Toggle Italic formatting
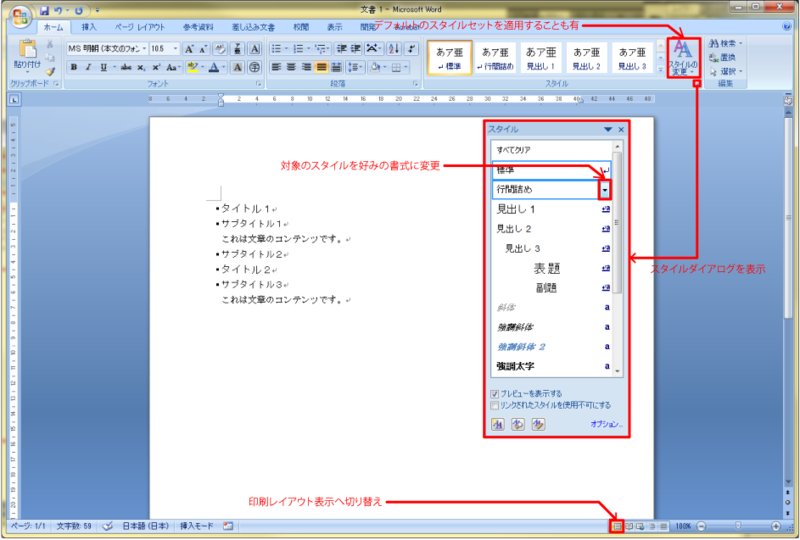 [x=88, y=67]
